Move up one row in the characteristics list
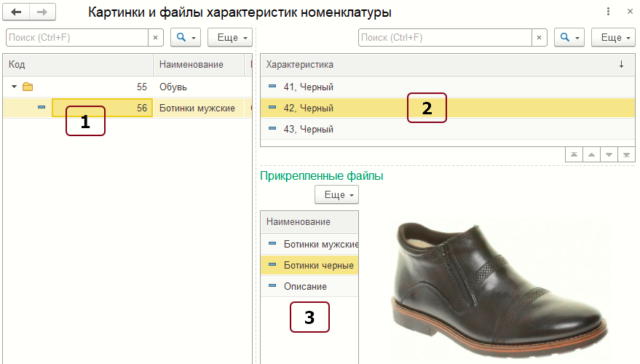Viewport: 640px width, 364px height. point(591,155)
